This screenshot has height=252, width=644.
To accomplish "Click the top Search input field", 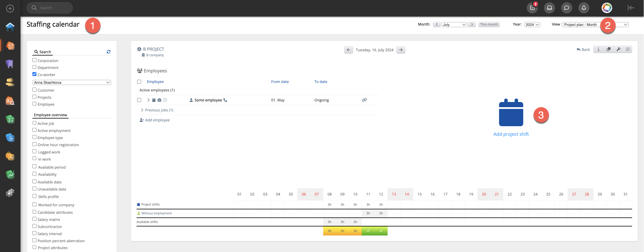I will tap(50, 8).
